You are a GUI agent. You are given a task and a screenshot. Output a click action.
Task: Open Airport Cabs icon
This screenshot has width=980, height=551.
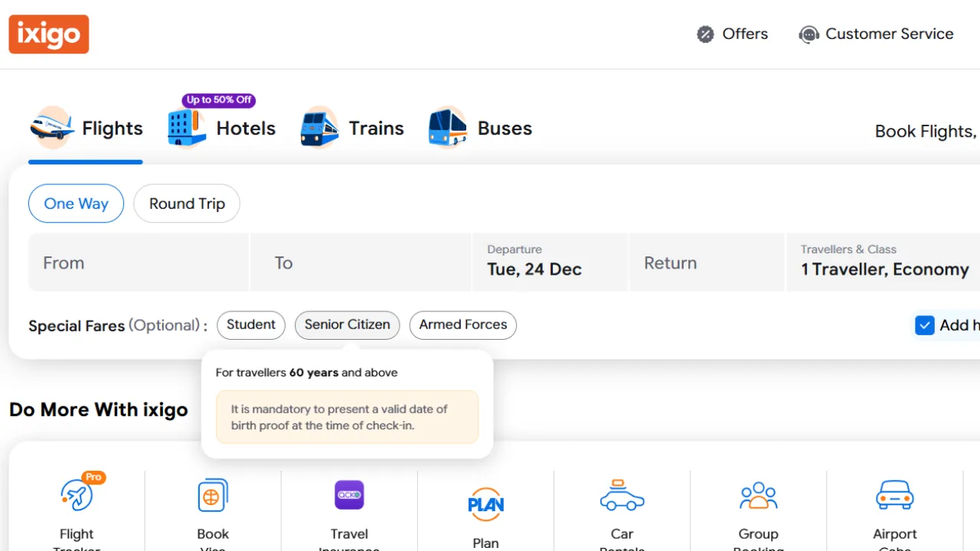tap(894, 495)
